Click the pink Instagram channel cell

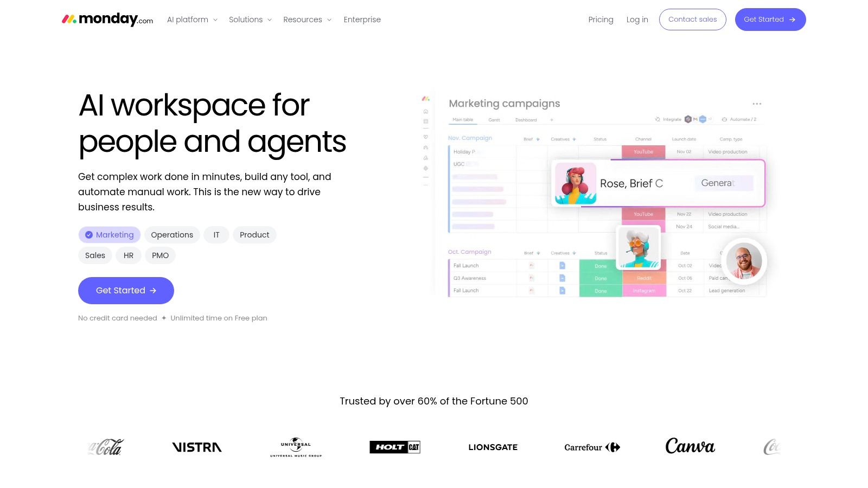644,291
